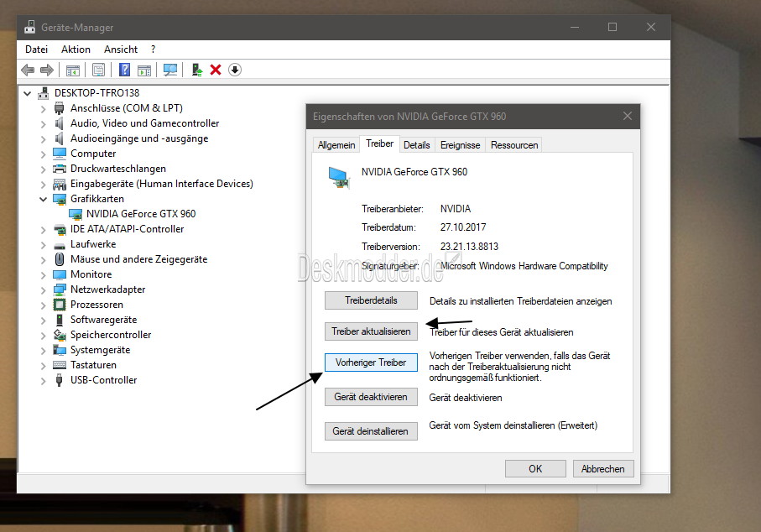Image resolution: width=761 pixels, height=532 pixels.
Task: Click Gerät deinstallieren button
Action: [371, 431]
